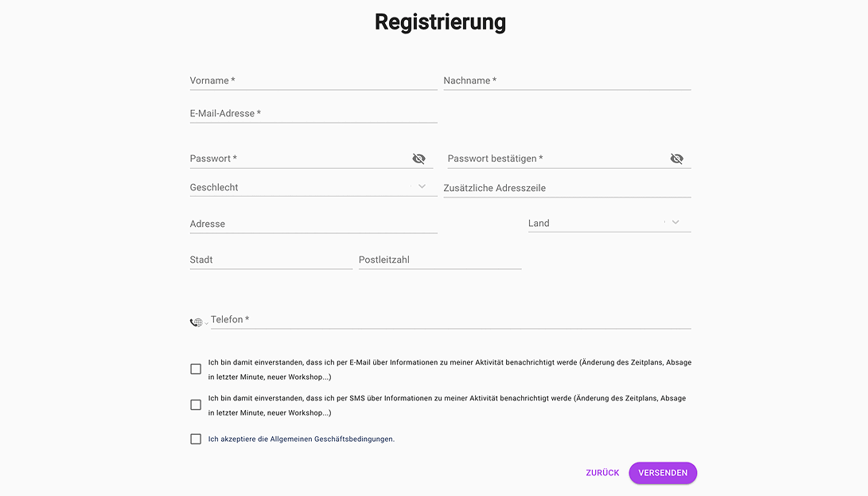Click the Postleitzahl field
Viewport: 868px width, 496px height.
(439, 260)
